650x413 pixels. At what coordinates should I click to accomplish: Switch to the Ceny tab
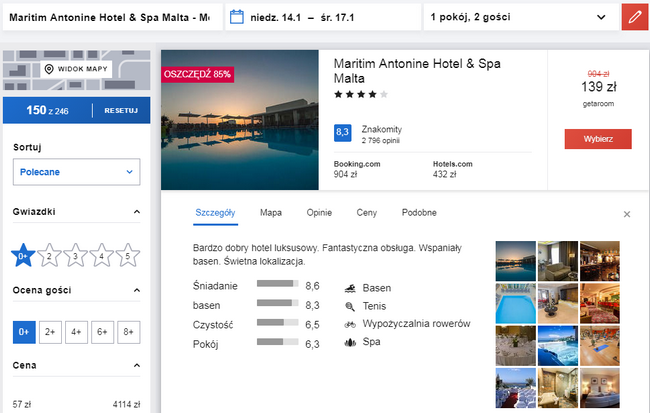[367, 213]
